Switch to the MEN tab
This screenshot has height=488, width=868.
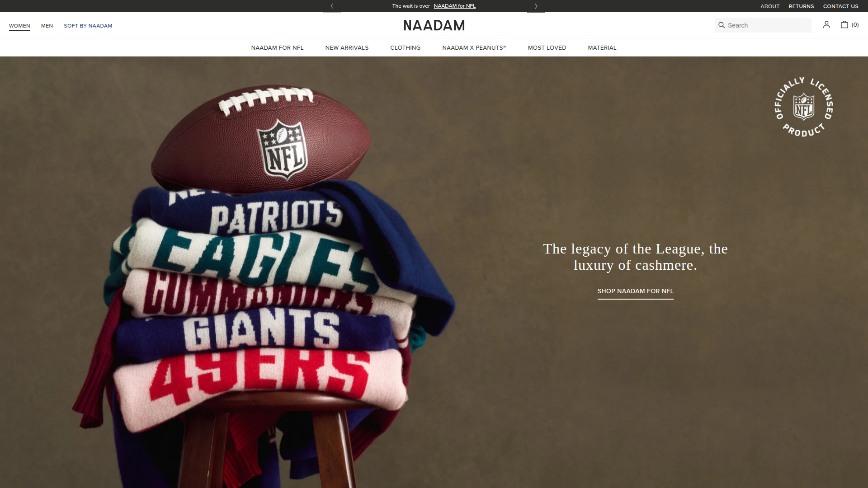(47, 26)
